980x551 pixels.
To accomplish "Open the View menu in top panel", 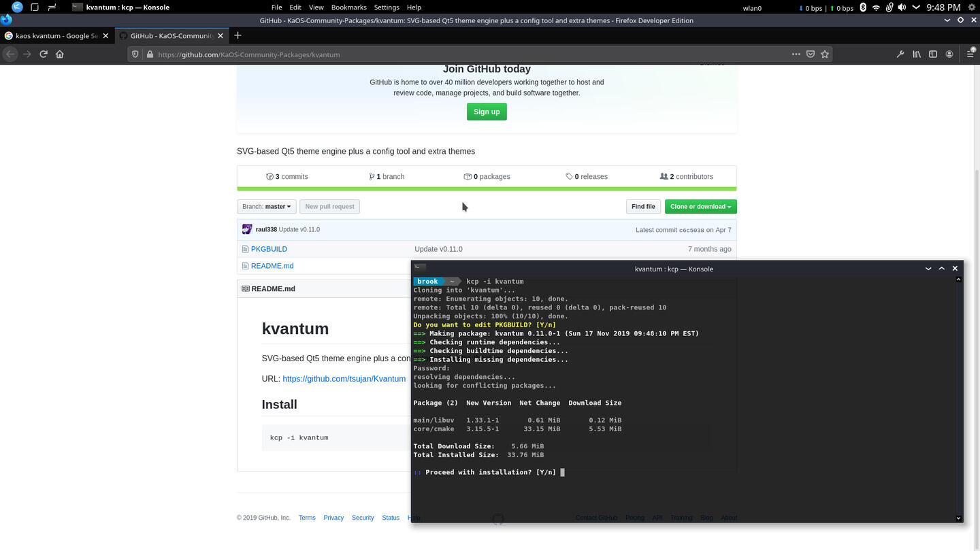I will click(316, 7).
